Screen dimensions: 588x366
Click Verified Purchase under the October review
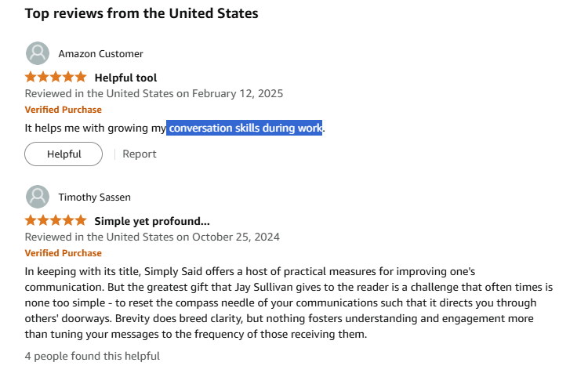click(x=63, y=252)
